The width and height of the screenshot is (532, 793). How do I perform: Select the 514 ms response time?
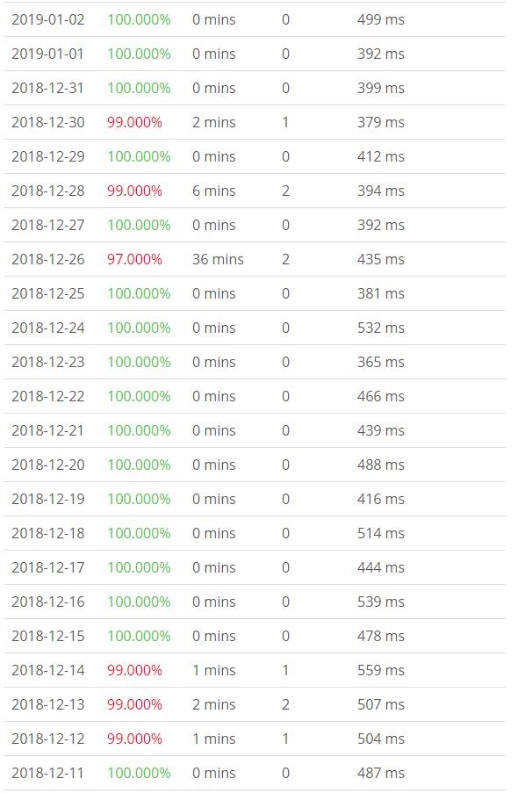pyautogui.click(x=381, y=533)
